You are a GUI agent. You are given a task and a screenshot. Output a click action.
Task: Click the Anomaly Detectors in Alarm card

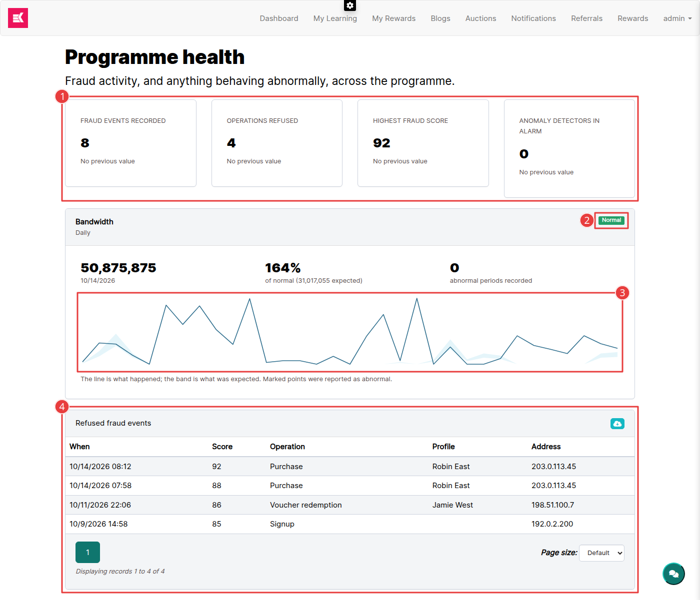(x=569, y=149)
